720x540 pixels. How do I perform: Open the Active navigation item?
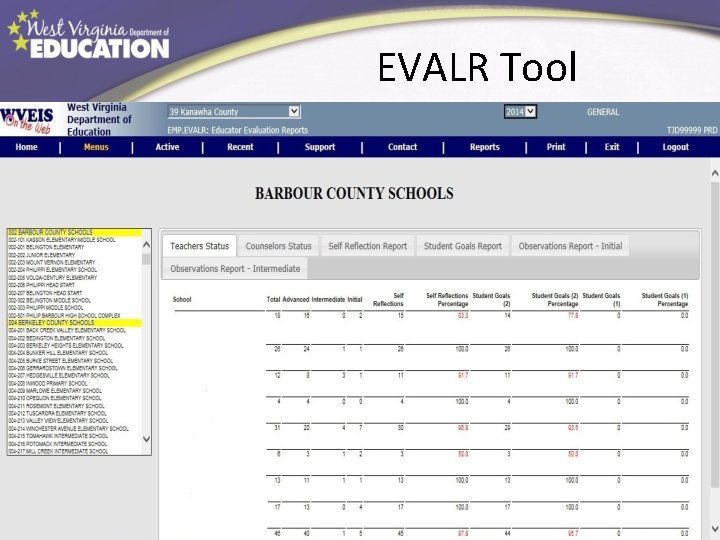pos(167,147)
